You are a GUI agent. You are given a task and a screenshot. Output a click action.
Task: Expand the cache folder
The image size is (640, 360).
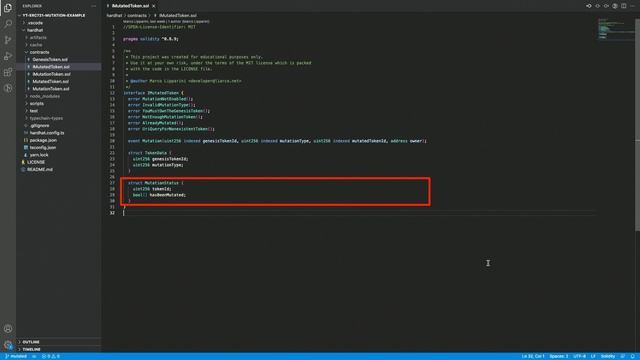[36, 45]
